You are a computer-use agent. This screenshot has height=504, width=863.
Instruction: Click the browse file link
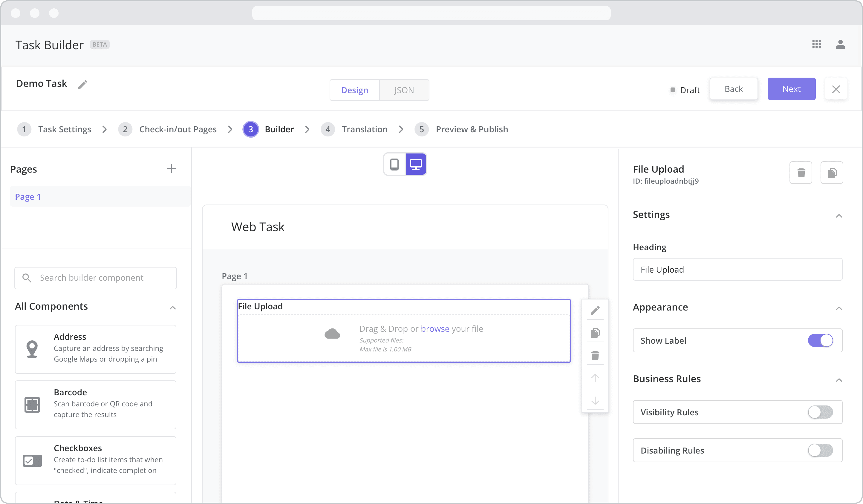point(435,329)
